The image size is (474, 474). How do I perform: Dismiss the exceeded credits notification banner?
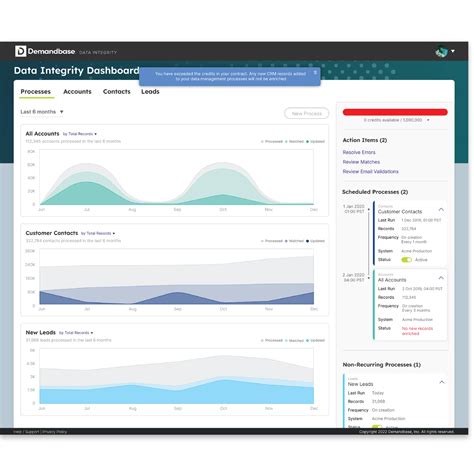pos(315,72)
